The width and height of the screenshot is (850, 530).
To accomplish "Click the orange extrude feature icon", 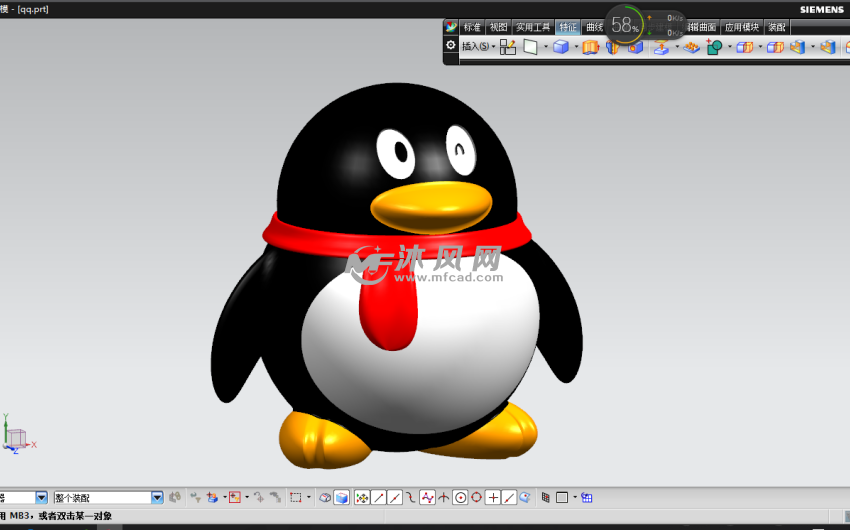I will pos(590,46).
